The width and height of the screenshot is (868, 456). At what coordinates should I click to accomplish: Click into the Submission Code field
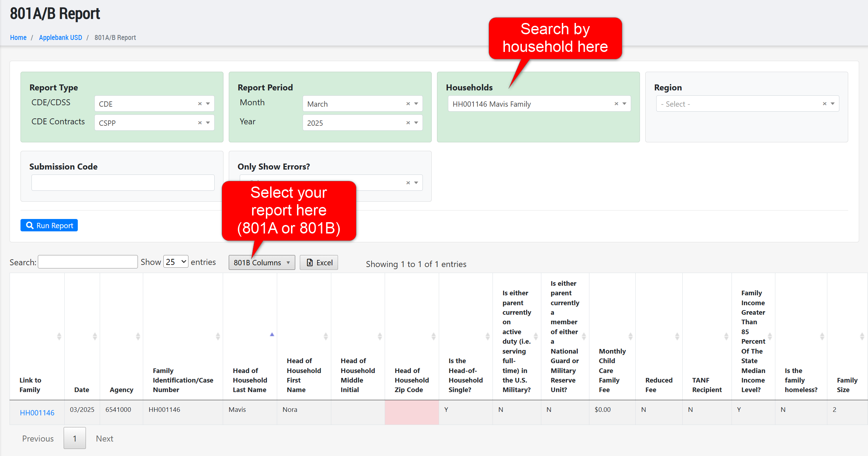click(x=123, y=183)
